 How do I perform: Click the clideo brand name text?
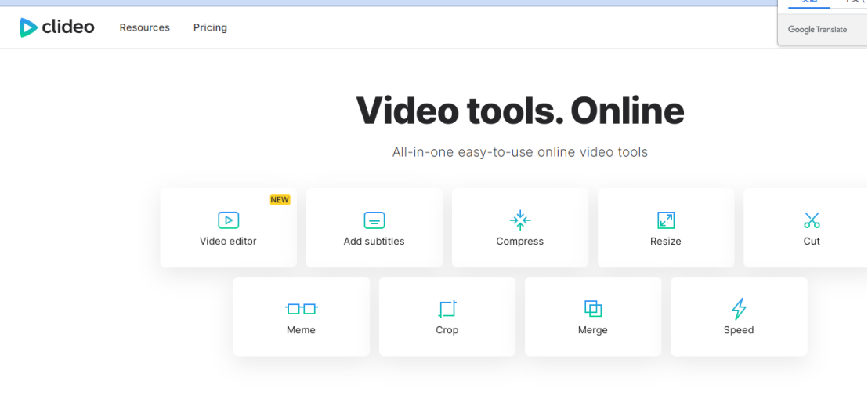[68, 27]
